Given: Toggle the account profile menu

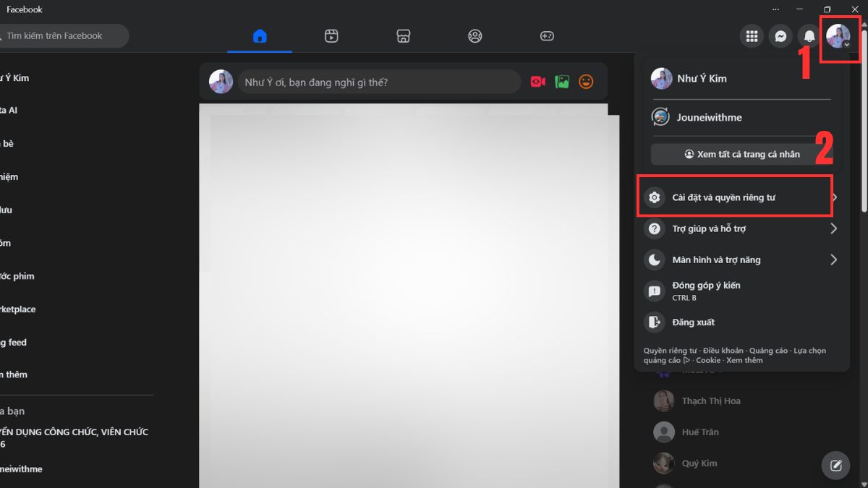Looking at the screenshot, I should (x=839, y=36).
